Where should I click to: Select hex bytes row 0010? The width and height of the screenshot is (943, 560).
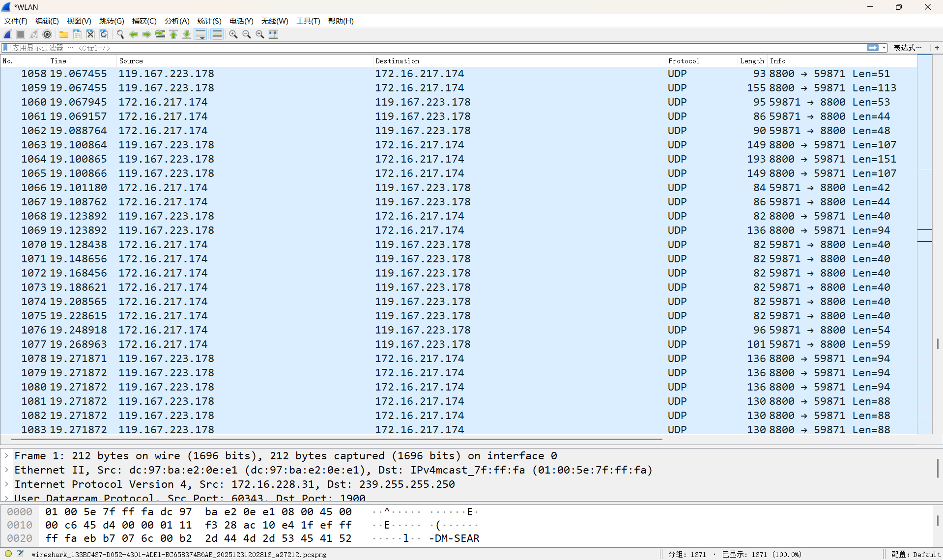(243, 525)
